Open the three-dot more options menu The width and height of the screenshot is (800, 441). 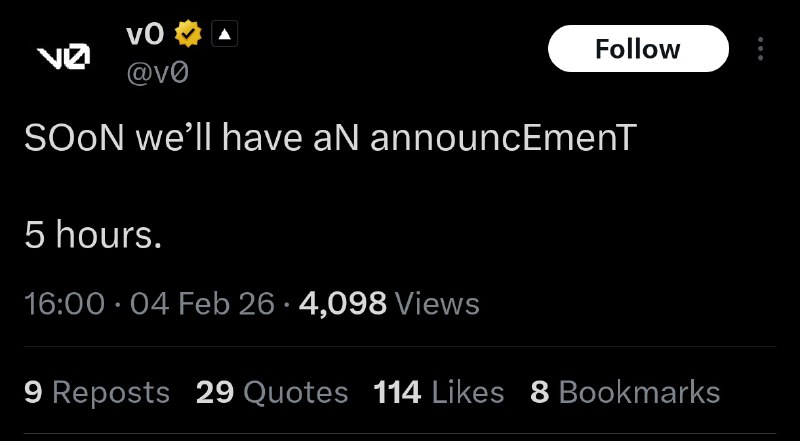tap(760, 49)
